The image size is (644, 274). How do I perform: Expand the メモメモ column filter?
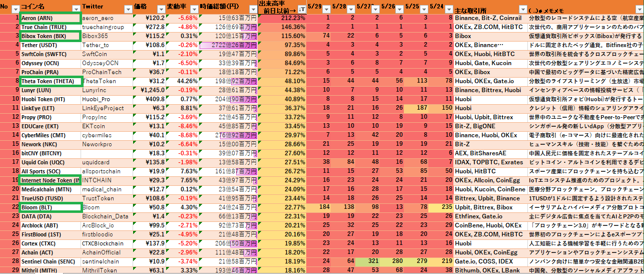pos(638,9)
